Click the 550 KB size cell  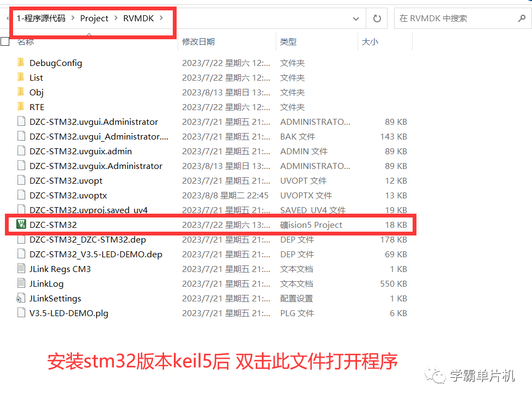393,283
